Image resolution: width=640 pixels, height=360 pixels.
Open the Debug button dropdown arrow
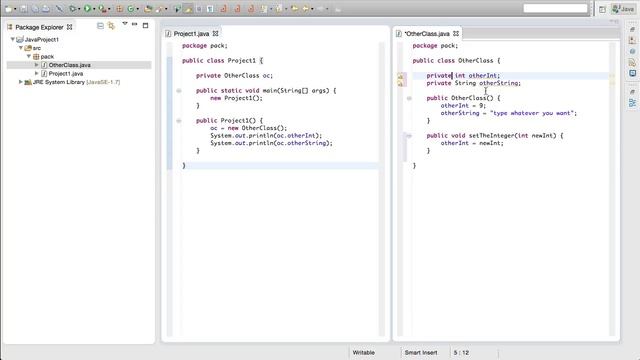(x=79, y=9)
